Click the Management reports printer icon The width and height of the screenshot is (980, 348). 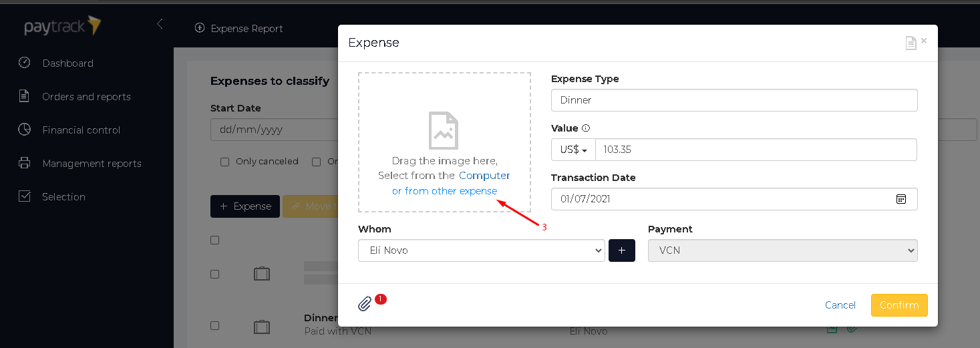[x=25, y=163]
